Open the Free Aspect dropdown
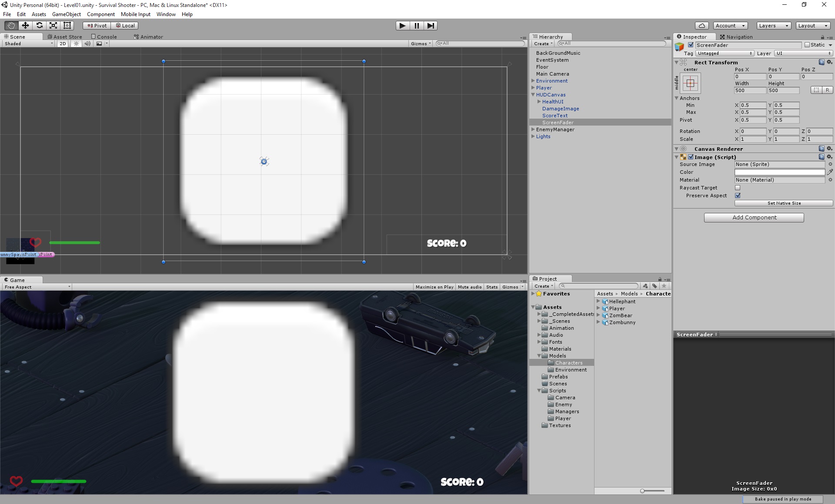835x504 pixels. 37,287
